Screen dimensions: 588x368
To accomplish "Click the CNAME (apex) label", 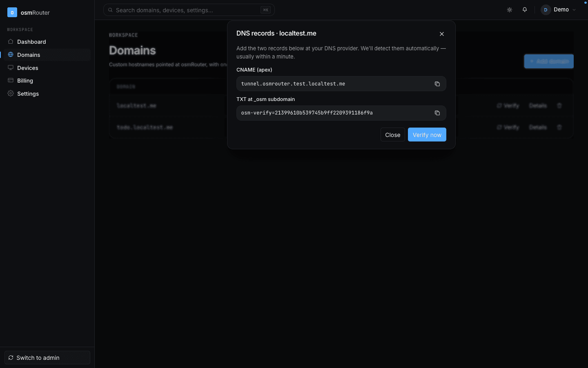I will click(x=254, y=70).
